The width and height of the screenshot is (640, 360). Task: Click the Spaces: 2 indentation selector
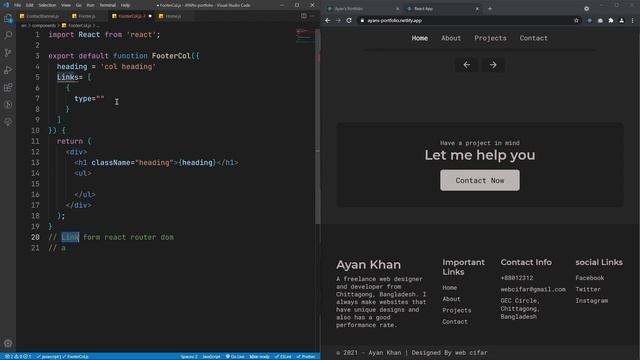pos(189,357)
